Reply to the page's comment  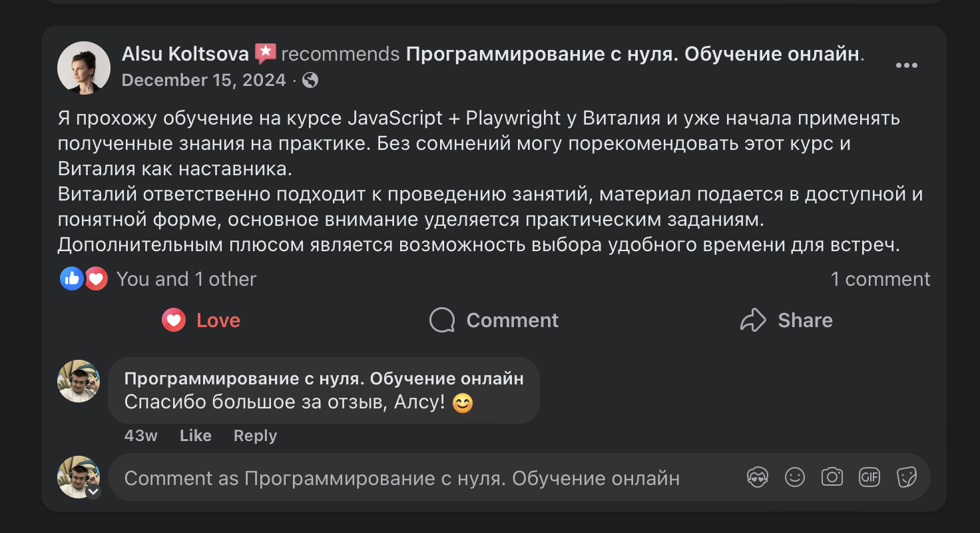[254, 435]
